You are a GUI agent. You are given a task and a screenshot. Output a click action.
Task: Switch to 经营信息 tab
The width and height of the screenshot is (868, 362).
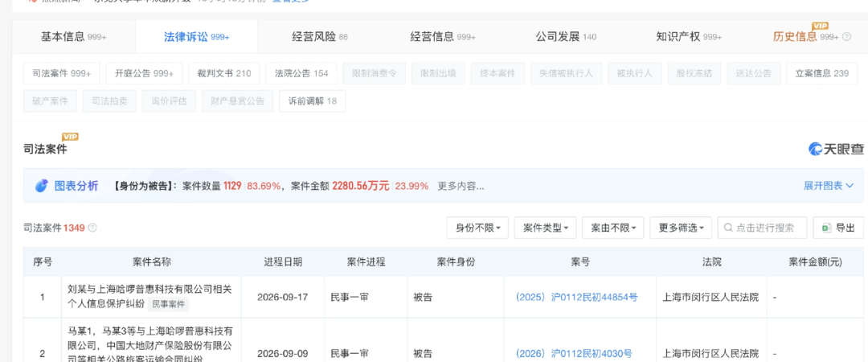pos(443,37)
